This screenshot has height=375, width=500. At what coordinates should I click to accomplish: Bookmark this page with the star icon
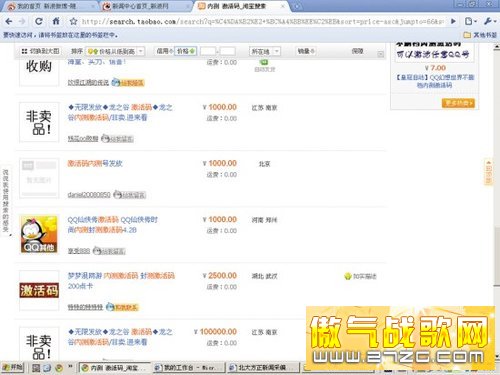click(x=73, y=22)
